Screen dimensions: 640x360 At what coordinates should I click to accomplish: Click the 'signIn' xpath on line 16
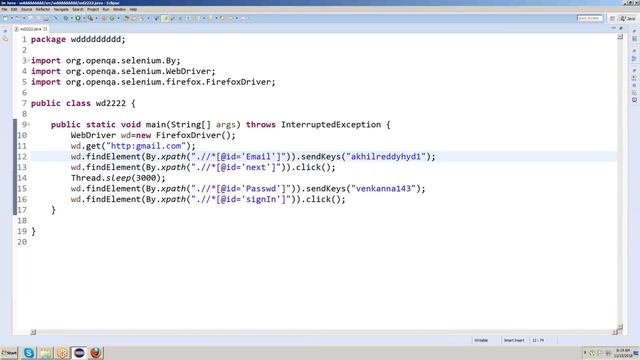(239, 199)
